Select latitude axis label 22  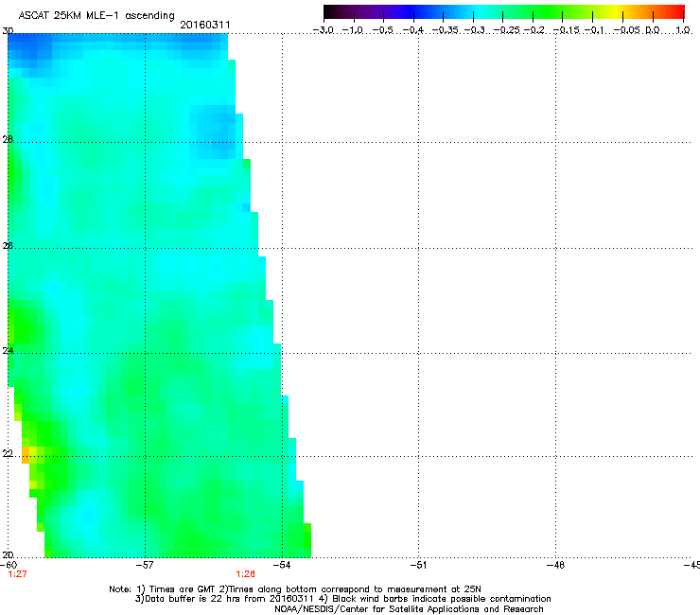(x=8, y=454)
